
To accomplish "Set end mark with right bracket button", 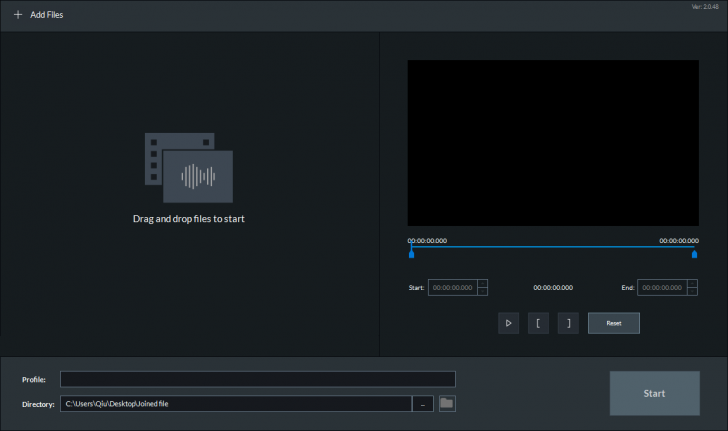I will (568, 323).
